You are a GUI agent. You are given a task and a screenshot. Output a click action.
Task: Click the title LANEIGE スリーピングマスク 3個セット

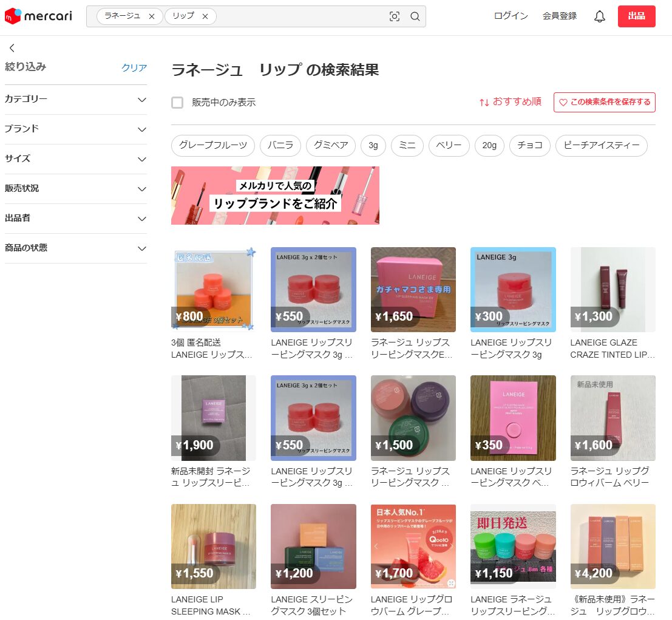click(312, 605)
